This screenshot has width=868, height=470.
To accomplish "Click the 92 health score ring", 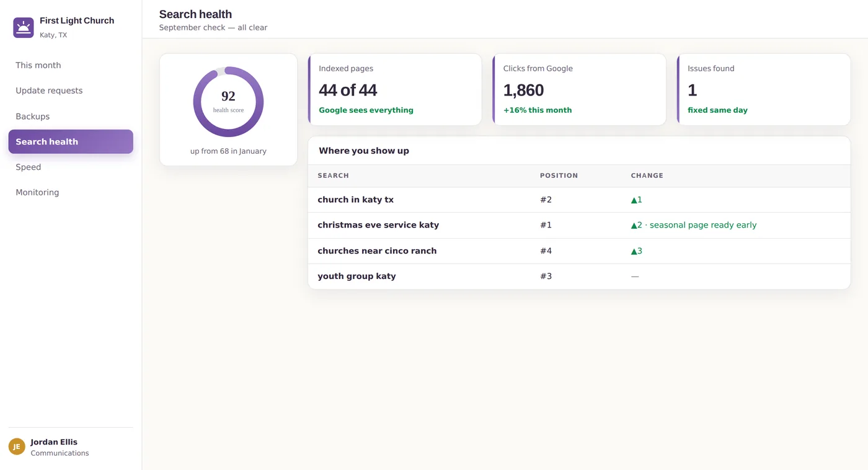I will tap(228, 102).
